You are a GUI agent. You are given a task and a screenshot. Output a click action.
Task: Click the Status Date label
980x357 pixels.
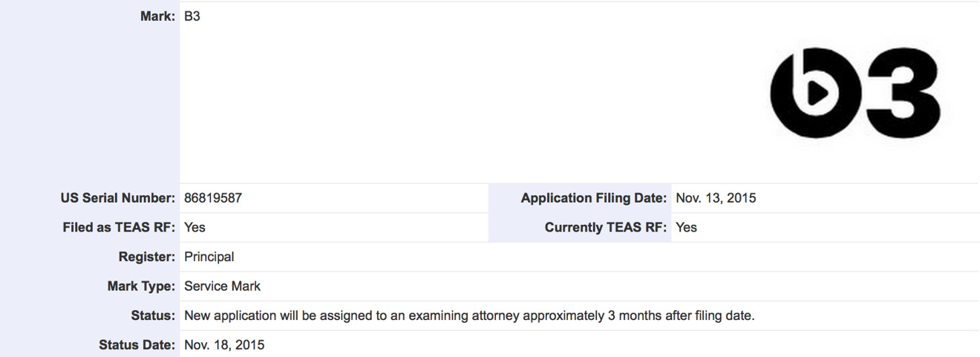(x=137, y=344)
